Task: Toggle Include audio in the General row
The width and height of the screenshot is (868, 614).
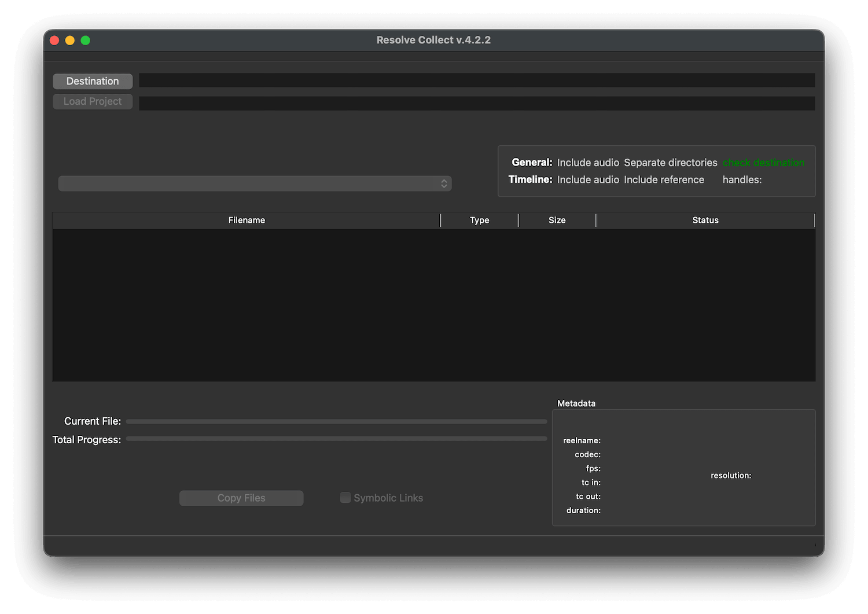Action: coord(588,163)
